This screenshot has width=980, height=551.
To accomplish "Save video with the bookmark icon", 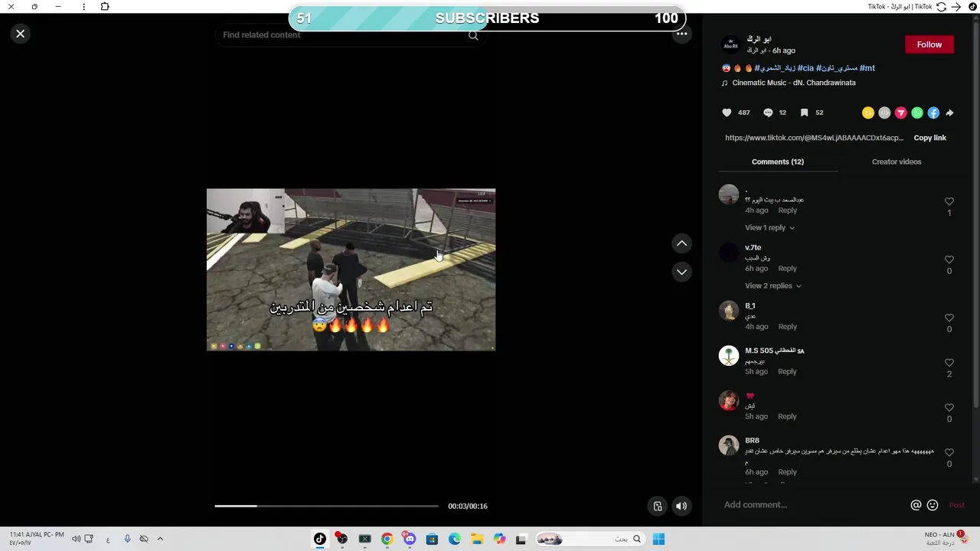I will pos(804,112).
